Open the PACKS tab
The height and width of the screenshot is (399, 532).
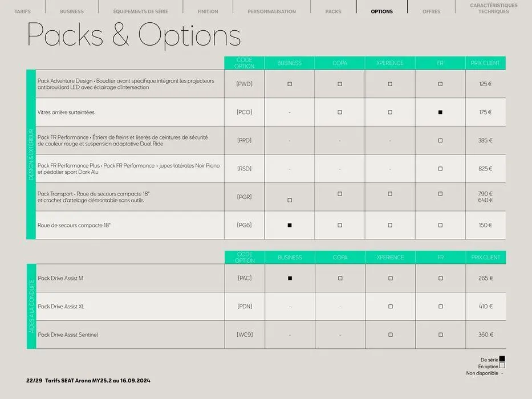coord(333,11)
